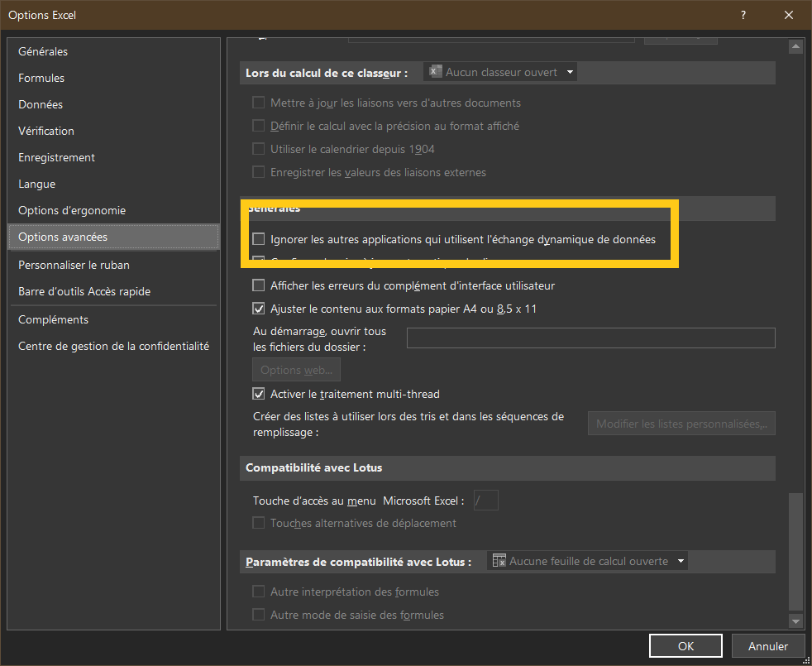812x666 pixels.
Task: Click the Options web button
Action: pos(296,370)
